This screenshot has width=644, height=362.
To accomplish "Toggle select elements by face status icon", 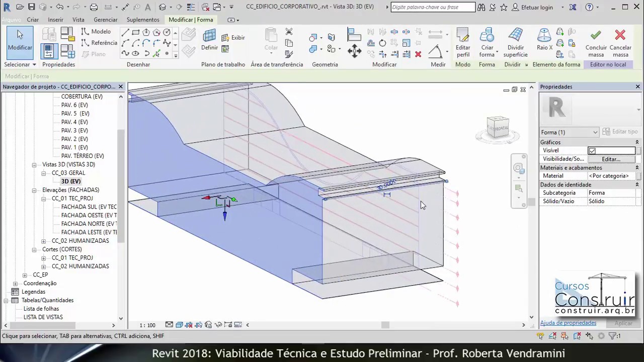I will pos(577,336).
